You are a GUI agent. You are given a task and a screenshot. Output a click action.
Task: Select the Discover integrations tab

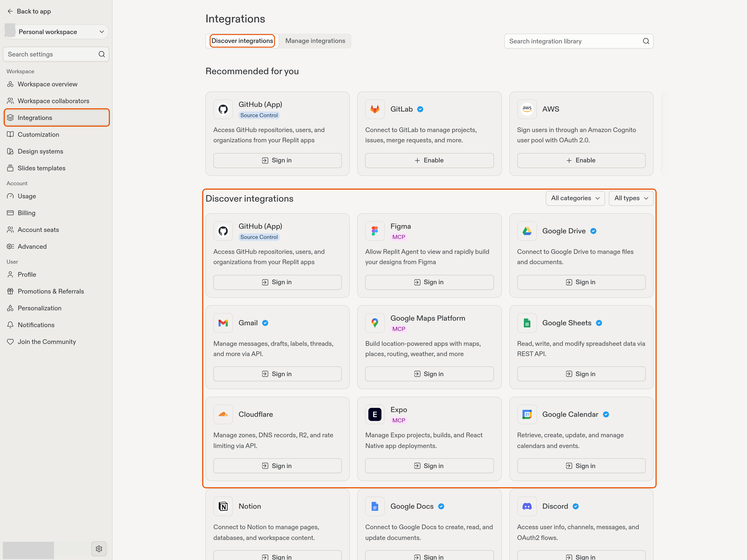pos(242,41)
